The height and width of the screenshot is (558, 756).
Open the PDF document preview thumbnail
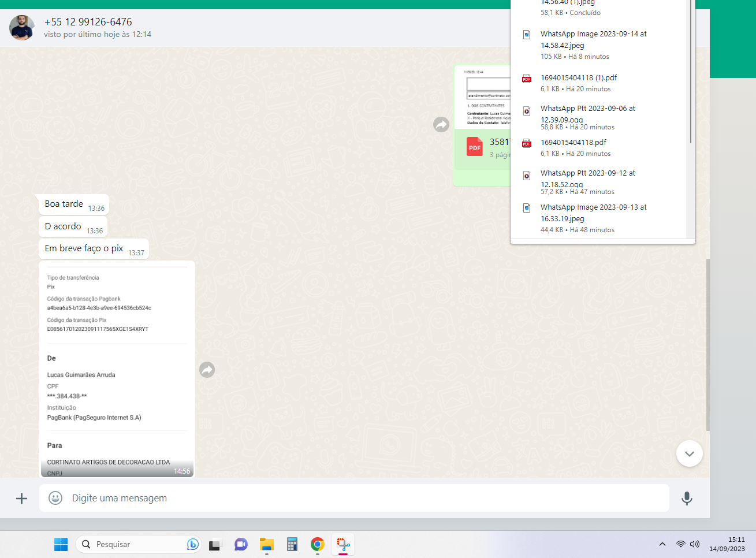pos(483,97)
